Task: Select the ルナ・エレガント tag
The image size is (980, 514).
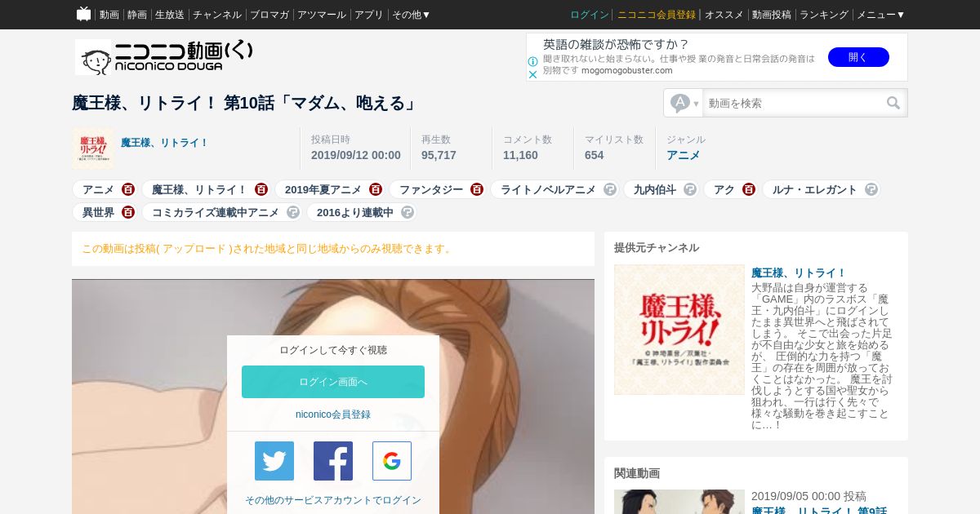Action: [x=815, y=189]
